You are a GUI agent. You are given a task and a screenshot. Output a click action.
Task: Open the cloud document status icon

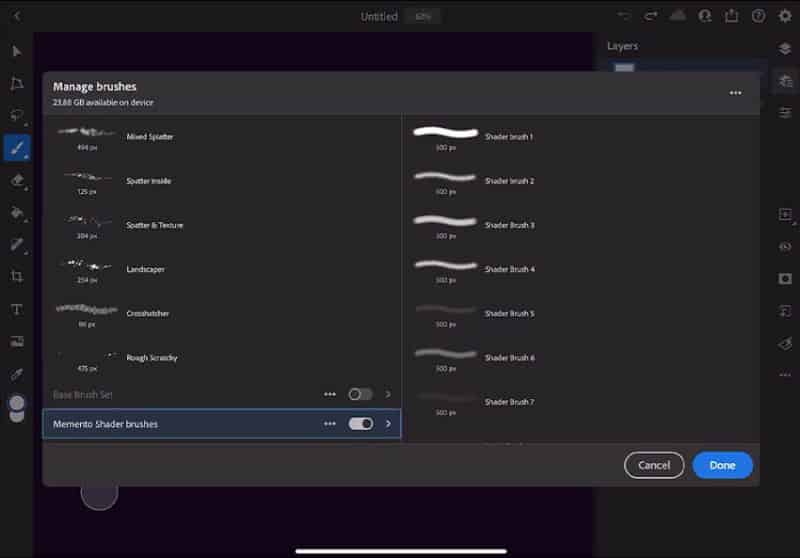pos(678,16)
